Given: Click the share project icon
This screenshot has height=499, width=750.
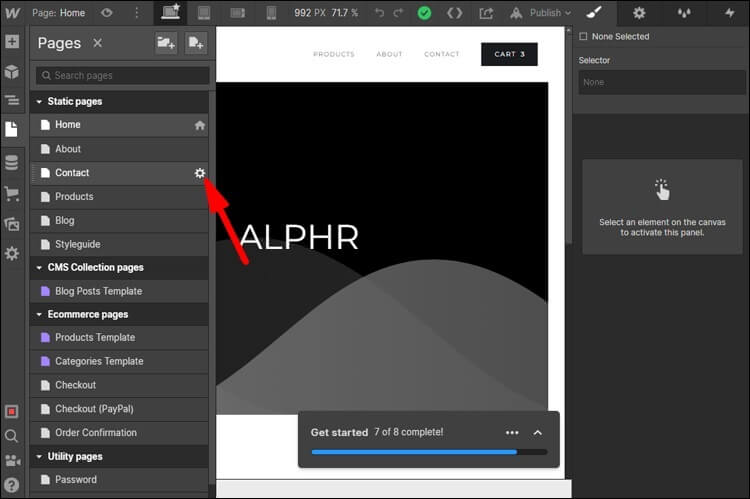Looking at the screenshot, I should click(486, 13).
